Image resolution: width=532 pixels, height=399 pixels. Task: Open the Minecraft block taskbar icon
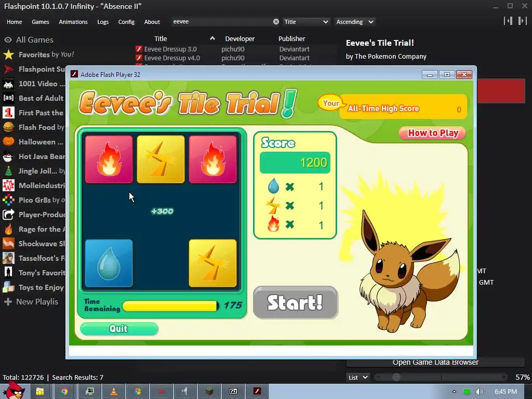(209, 392)
